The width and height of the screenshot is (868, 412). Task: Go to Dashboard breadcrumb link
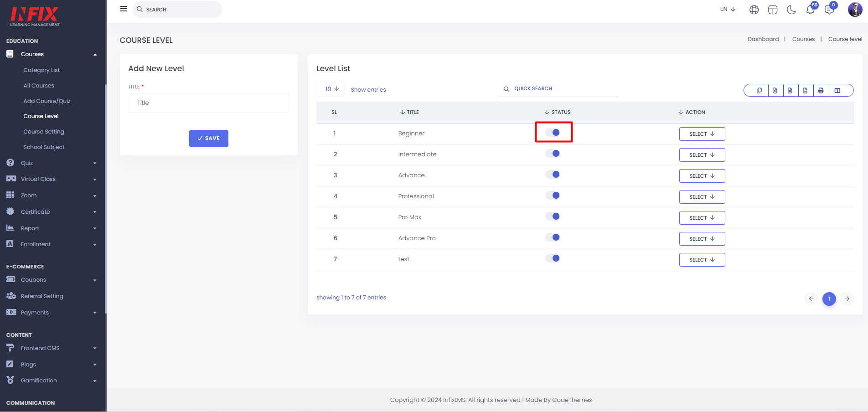pyautogui.click(x=763, y=39)
